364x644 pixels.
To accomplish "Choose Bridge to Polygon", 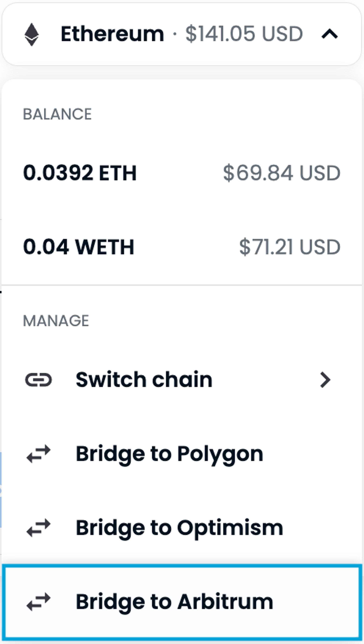I will (169, 454).
